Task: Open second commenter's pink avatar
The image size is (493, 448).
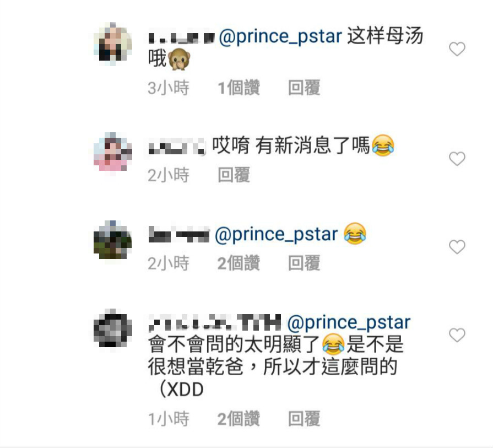Action: (x=113, y=152)
